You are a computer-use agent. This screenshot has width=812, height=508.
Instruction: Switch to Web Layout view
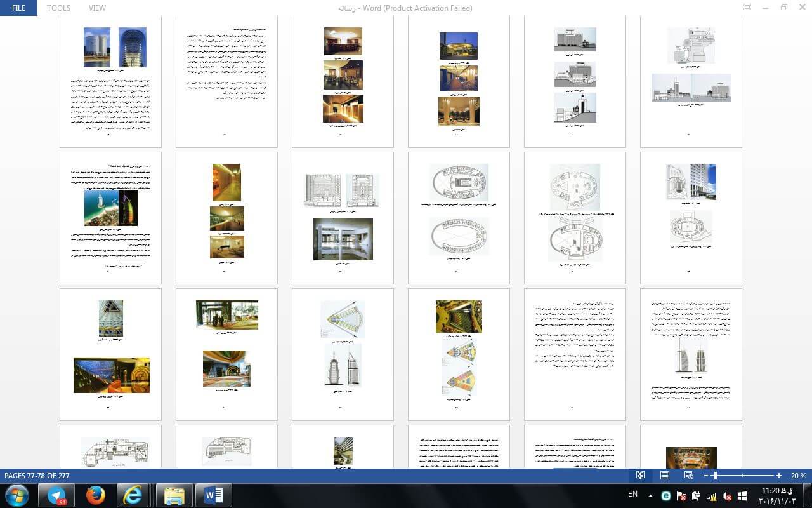point(688,476)
